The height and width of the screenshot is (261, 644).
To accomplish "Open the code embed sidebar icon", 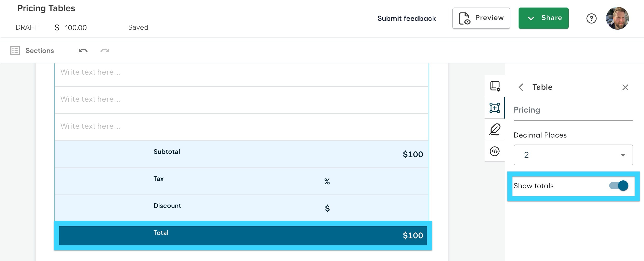I will pyautogui.click(x=495, y=151).
